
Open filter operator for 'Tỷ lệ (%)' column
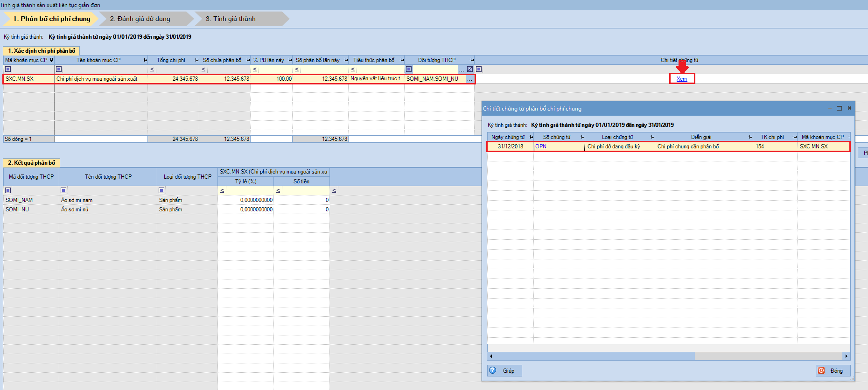coord(222,190)
